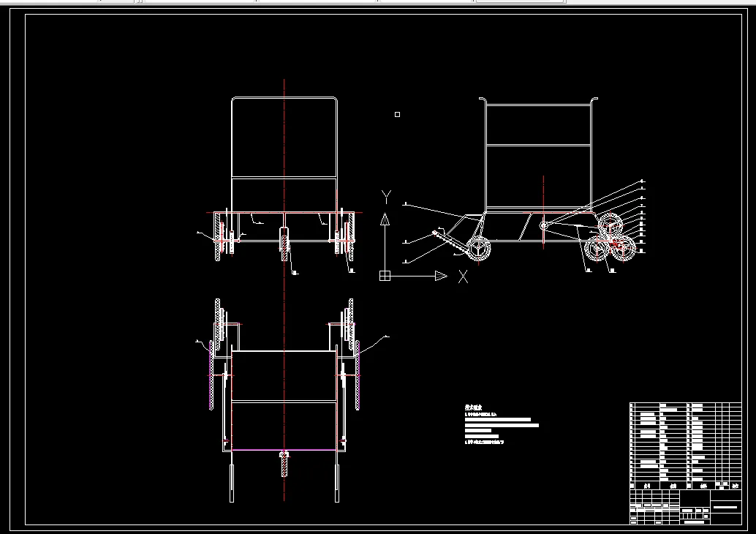
Task: Click the UCS origin square icon
Action: [x=385, y=276]
